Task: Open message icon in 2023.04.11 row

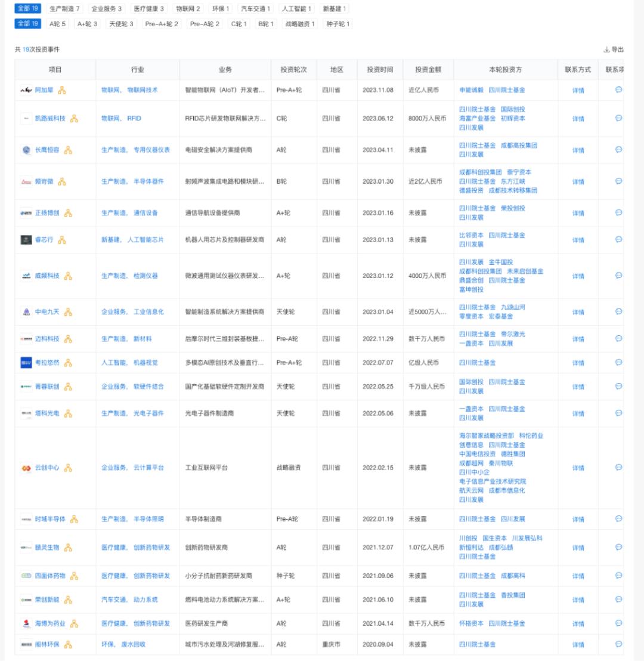Action: tap(619, 150)
